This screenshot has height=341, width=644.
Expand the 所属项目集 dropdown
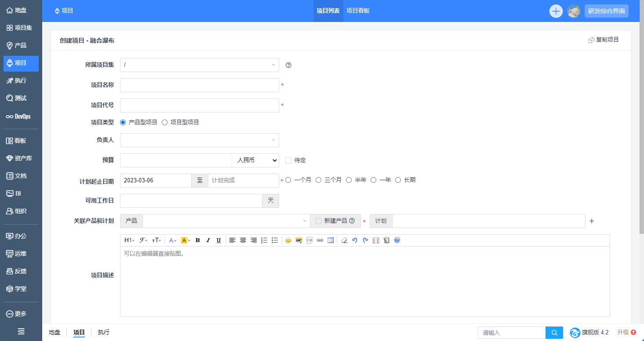(x=199, y=65)
